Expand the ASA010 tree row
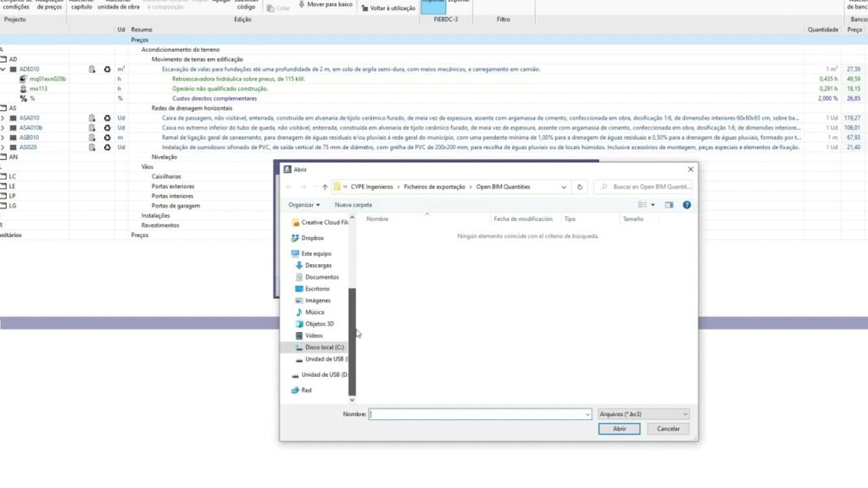 pyautogui.click(x=3, y=118)
